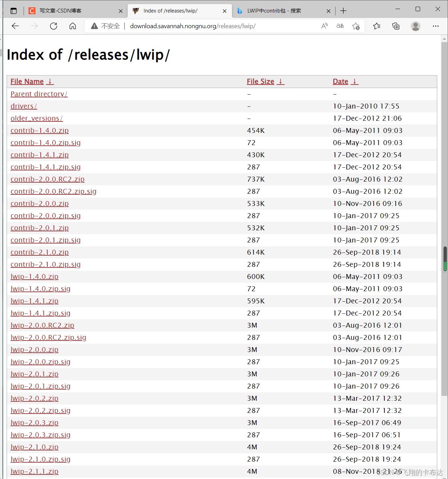The width and height of the screenshot is (448, 479).
Task: Download contrib-2.0.0.zip.sig signature
Action: pyautogui.click(x=46, y=216)
